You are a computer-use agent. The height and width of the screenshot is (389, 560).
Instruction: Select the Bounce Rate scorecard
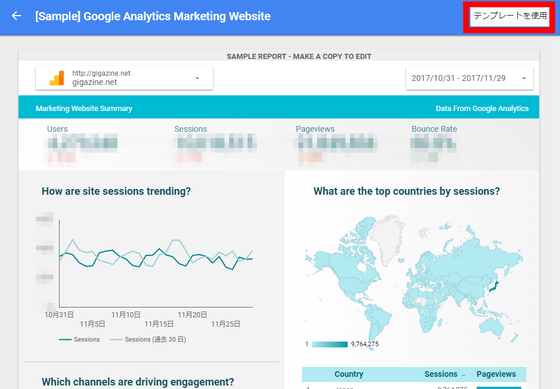point(434,145)
